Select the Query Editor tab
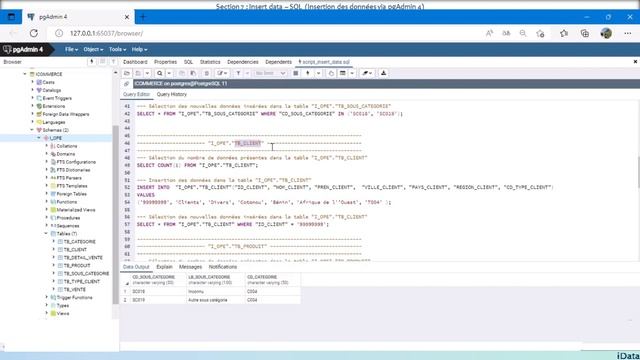This screenshot has height=360, width=640. click(136, 94)
